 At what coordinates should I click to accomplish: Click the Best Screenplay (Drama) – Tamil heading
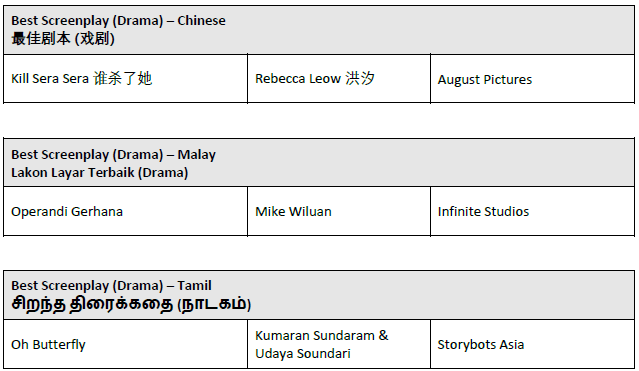[111, 285]
